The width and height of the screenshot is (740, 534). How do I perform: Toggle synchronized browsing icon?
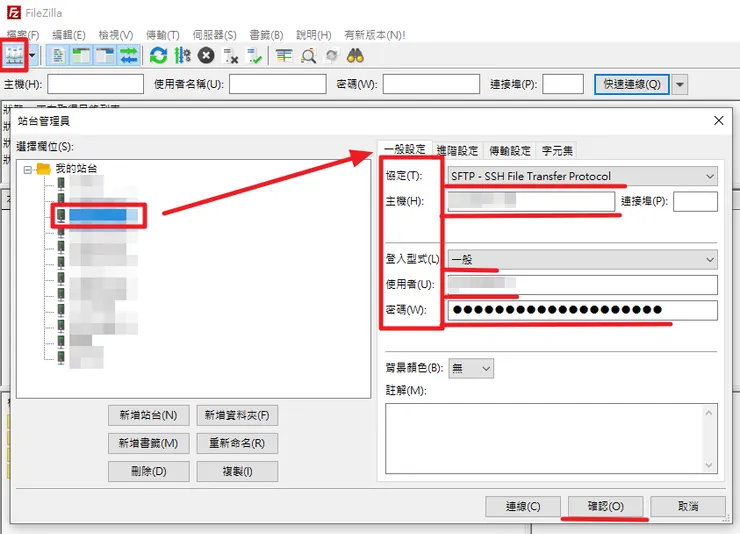coord(332,56)
